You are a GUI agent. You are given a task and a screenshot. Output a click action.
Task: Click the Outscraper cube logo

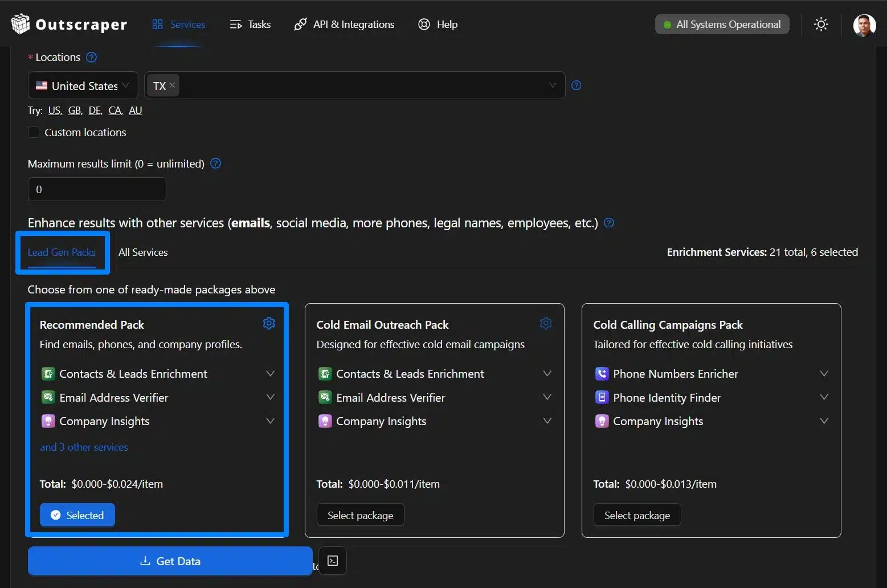click(x=20, y=24)
